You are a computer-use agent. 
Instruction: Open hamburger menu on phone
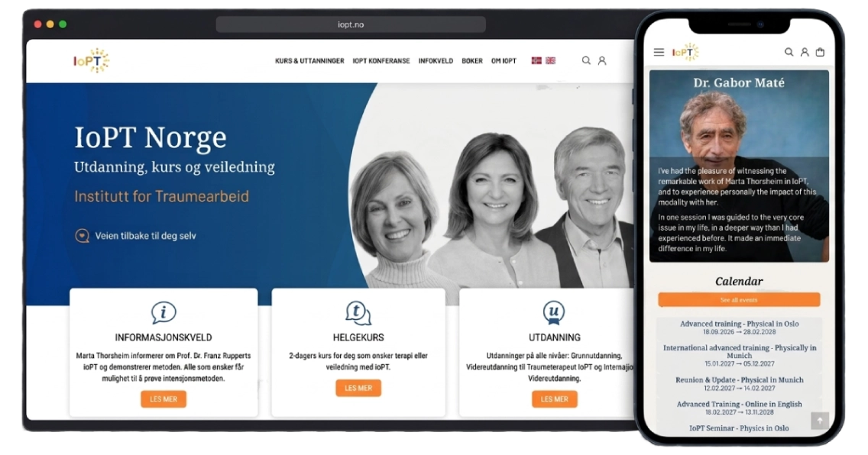coord(659,52)
